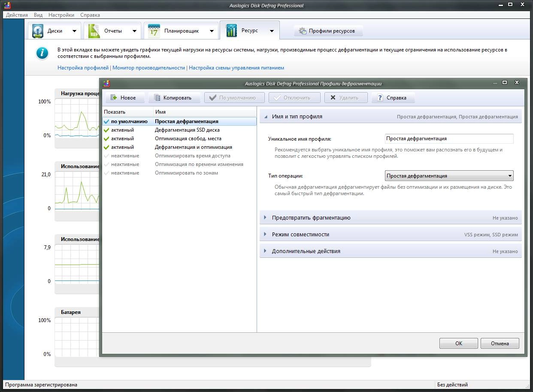Open the Тип операции combo box
The width and height of the screenshot is (533, 392).
pyautogui.click(x=449, y=176)
